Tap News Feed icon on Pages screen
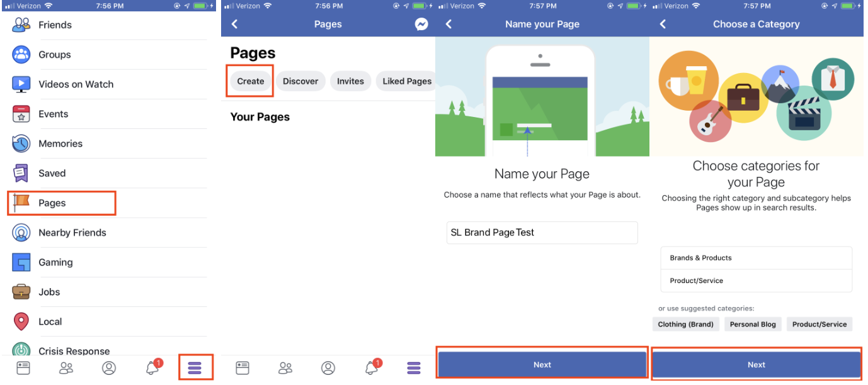868x385 pixels. pos(243,368)
